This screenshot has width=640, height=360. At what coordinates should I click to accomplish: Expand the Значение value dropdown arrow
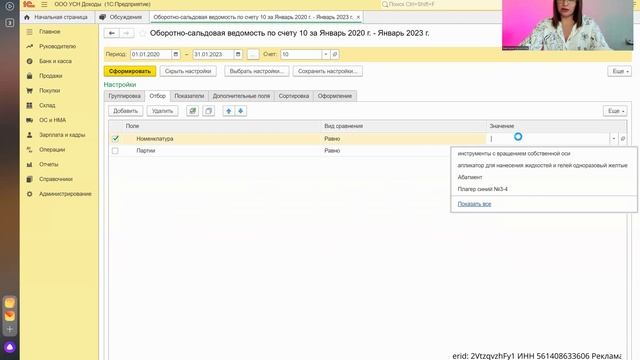click(x=613, y=139)
